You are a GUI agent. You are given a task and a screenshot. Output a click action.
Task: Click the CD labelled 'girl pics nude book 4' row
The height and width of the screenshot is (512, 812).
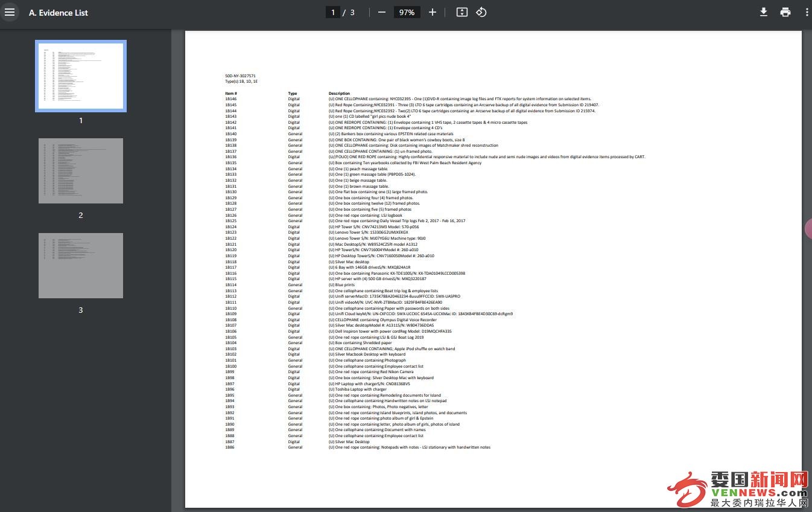369,117
